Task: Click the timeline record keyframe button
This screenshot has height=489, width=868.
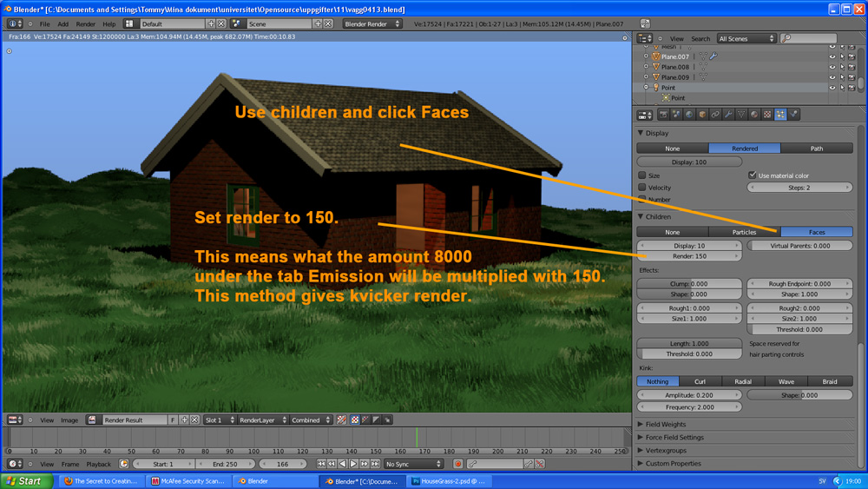Action: pyautogui.click(x=457, y=464)
